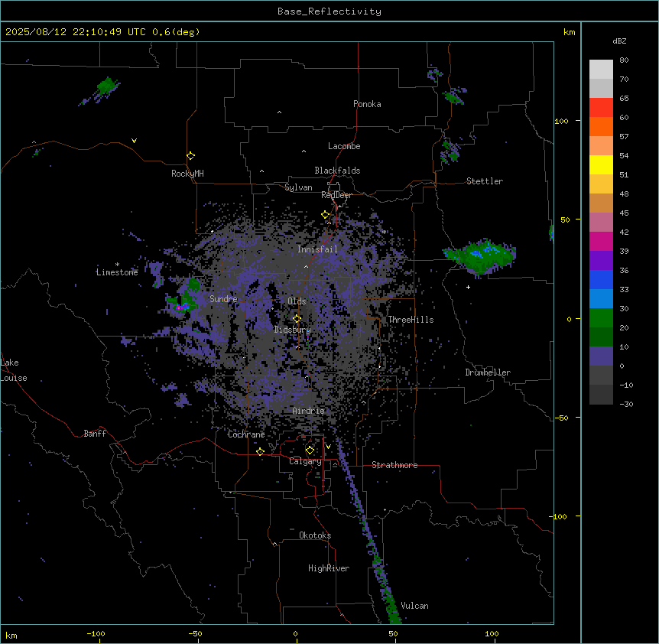Select the green 20–30 dBZ legend swatch
The width and height of the screenshot is (659, 644).
click(x=601, y=318)
